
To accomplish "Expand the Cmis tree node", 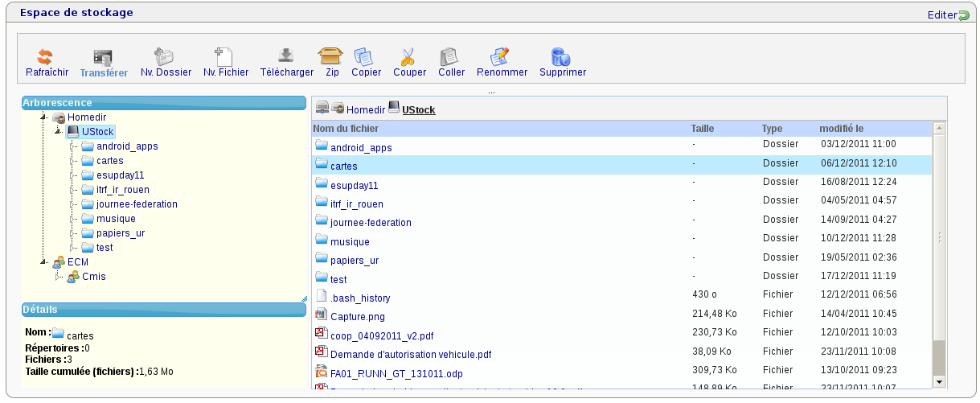I will (x=58, y=277).
